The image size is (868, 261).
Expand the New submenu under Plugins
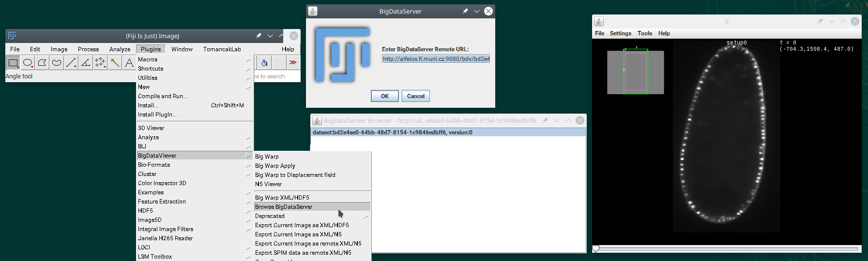coord(195,87)
